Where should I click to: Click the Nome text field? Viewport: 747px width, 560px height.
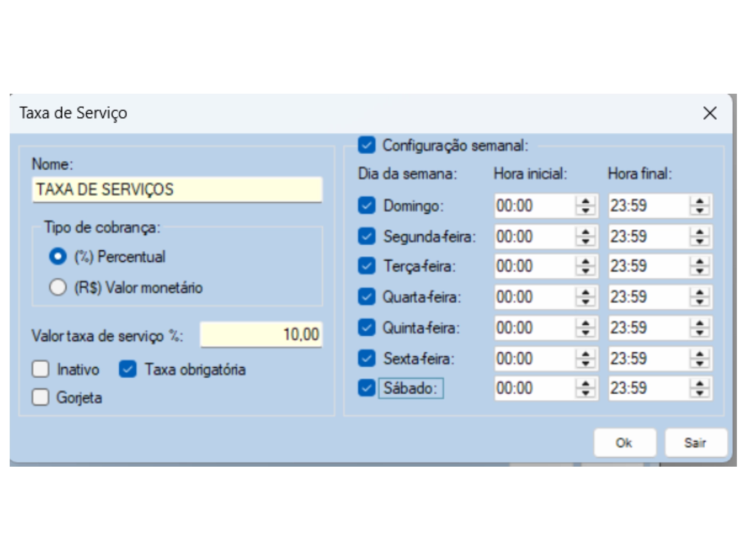pos(177,189)
